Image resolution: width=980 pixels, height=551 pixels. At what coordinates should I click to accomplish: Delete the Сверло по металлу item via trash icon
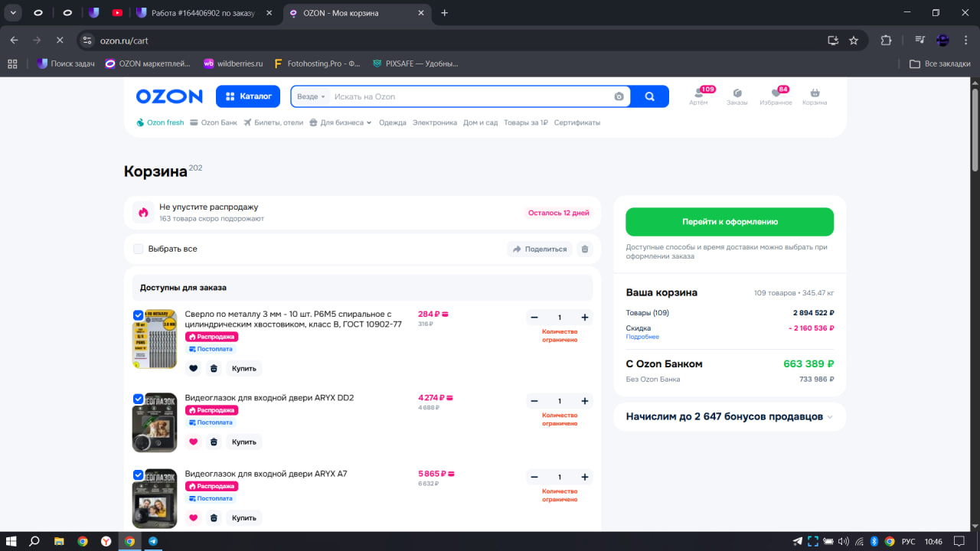click(x=214, y=368)
